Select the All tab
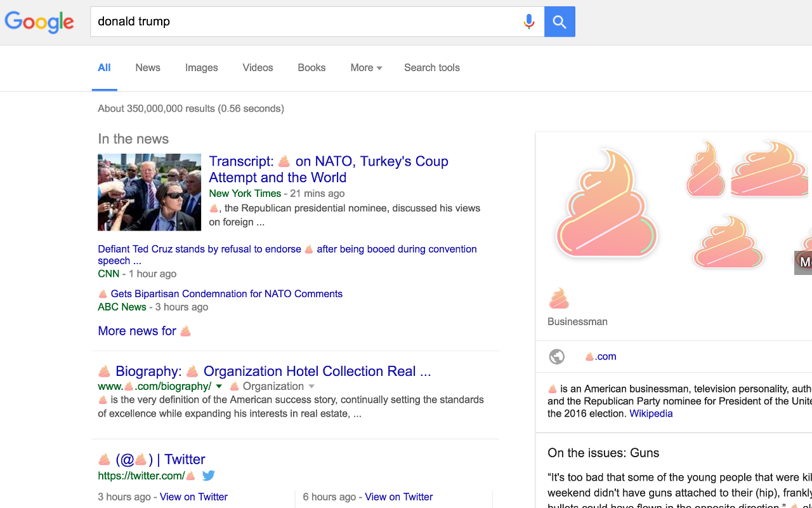The width and height of the screenshot is (812, 508). (104, 67)
